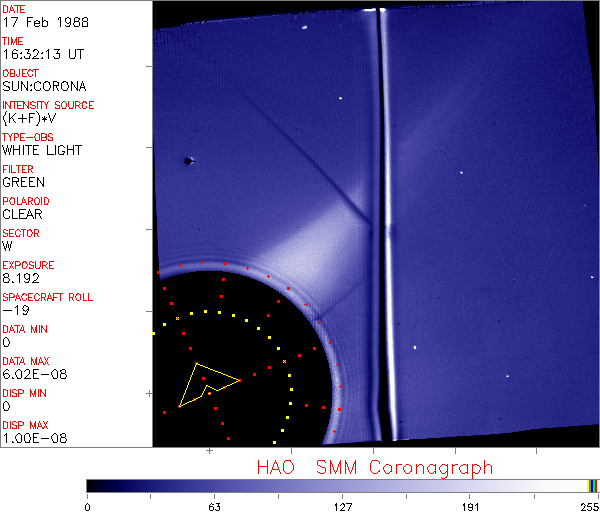Click the 'GREEN' filter value
600x512 pixels.
(x=23, y=182)
